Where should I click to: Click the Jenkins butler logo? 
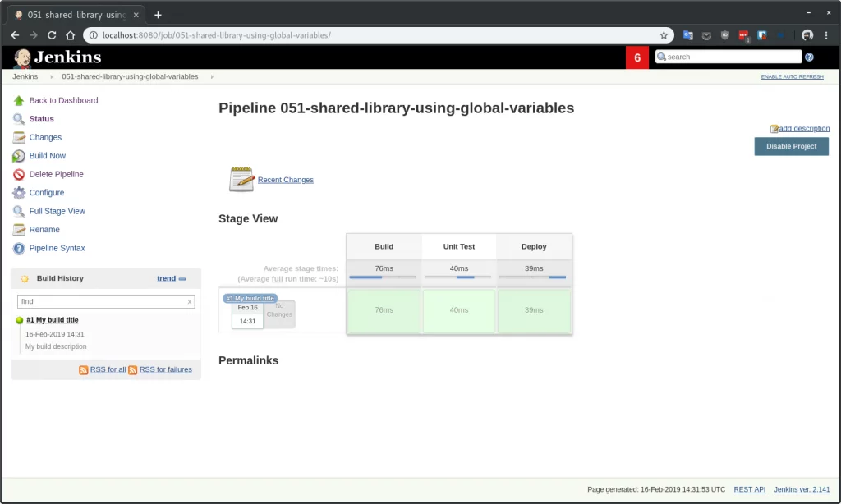tap(22, 58)
